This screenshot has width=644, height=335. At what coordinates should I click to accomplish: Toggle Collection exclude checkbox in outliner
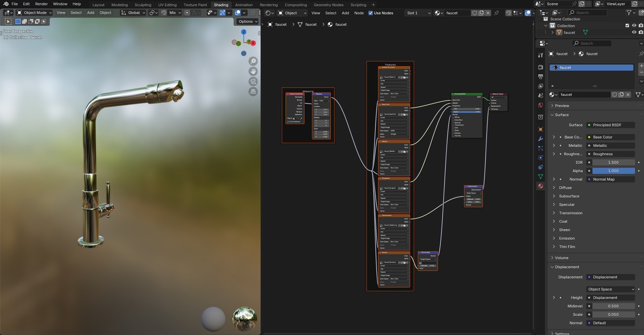click(x=627, y=25)
